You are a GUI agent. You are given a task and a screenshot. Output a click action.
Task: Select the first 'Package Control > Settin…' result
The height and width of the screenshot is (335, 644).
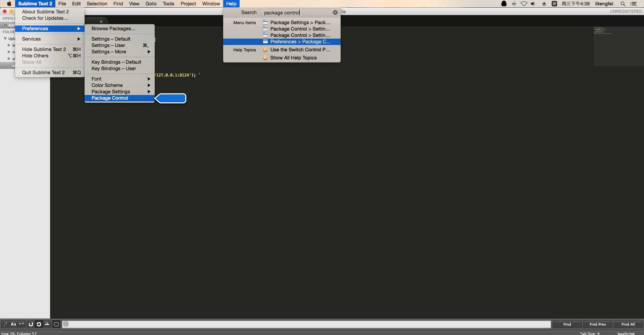(x=282, y=29)
